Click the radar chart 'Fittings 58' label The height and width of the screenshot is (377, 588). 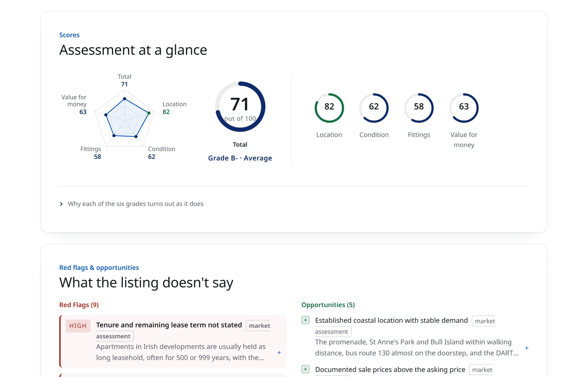coord(91,153)
